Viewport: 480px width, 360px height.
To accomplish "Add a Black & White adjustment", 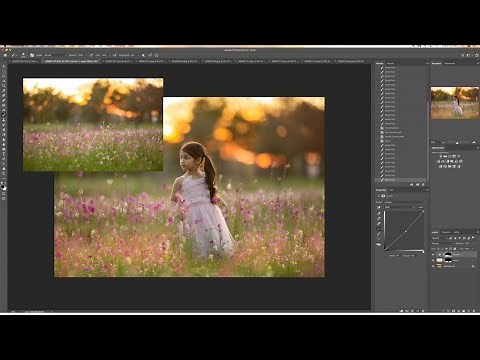I will 448,161.
